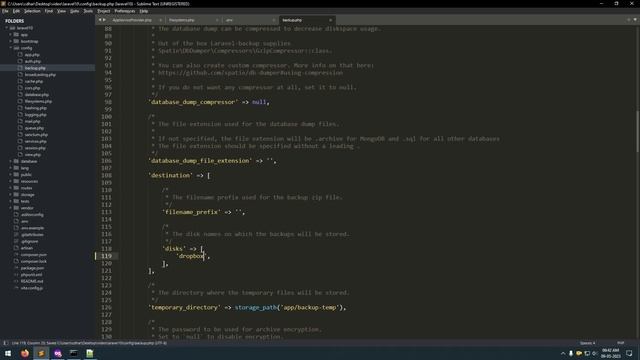Expand the vendor folder
Screen dimensions: 640x360
pyautogui.click(x=11, y=208)
